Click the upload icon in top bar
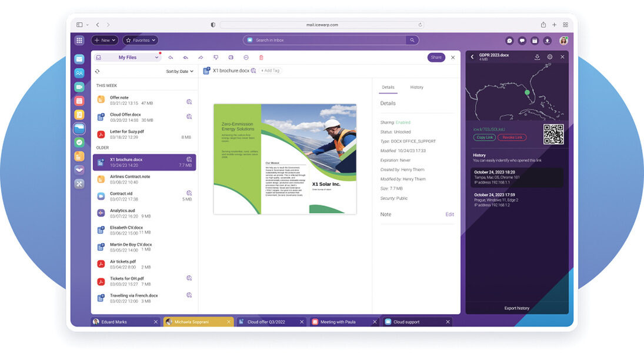Image resolution: width=644 pixels, height=356 pixels. coord(548,41)
